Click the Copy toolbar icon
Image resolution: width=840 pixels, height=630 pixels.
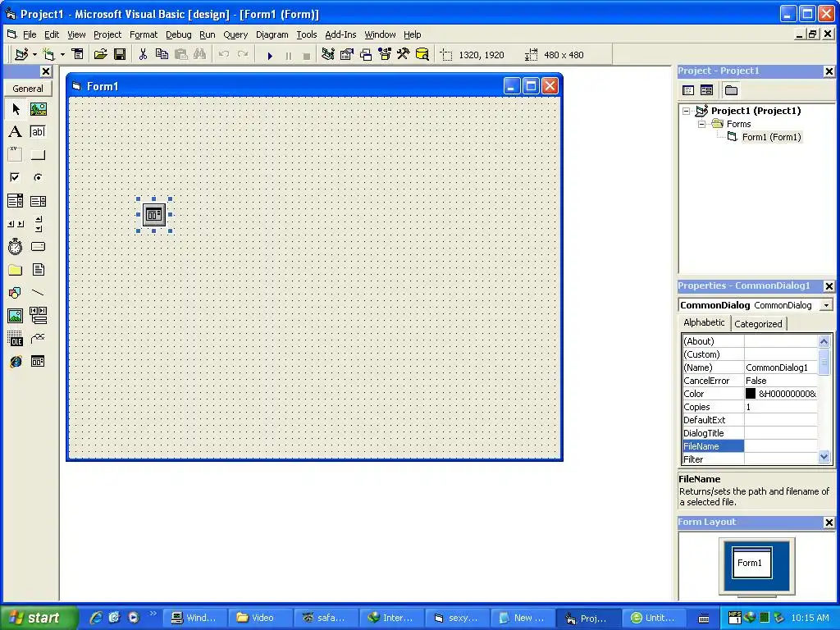(x=162, y=55)
